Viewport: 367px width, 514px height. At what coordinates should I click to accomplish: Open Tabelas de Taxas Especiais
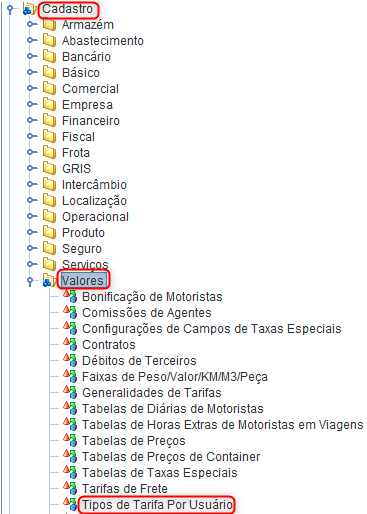click(x=160, y=473)
